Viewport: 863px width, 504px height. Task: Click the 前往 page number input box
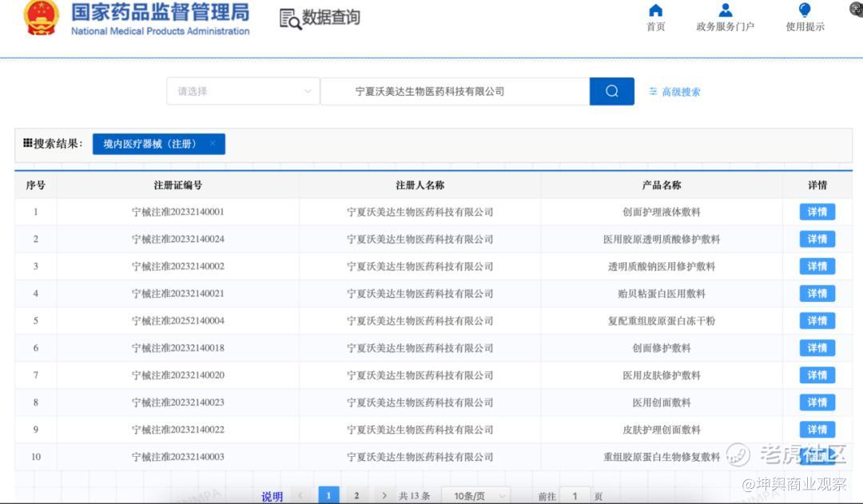tap(575, 496)
